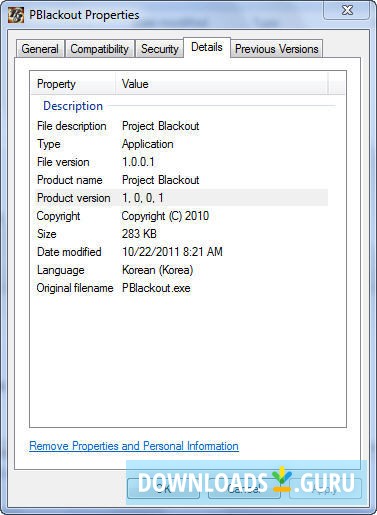Click the Value column header
The image size is (377, 515).
[x=222, y=84]
